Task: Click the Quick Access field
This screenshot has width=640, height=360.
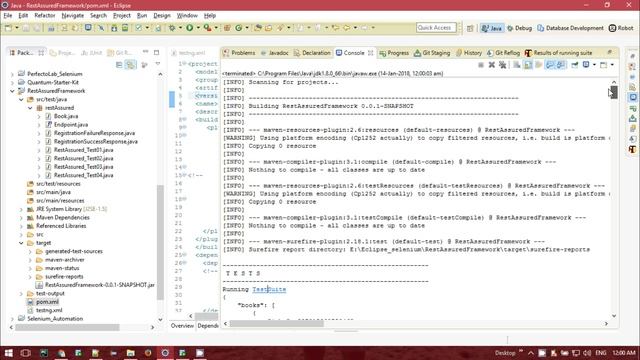Action: 436,28
